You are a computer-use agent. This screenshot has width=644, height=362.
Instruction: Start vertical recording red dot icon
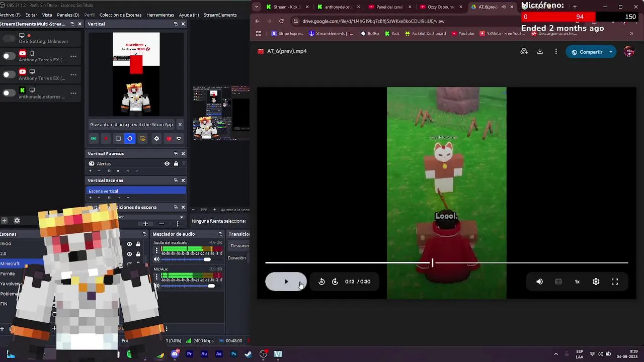[106, 139]
